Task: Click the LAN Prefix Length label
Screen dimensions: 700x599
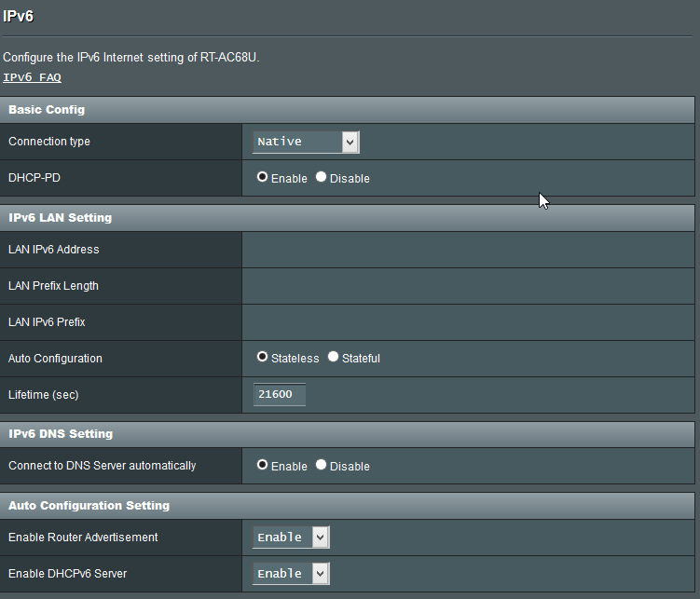Action: tap(53, 286)
